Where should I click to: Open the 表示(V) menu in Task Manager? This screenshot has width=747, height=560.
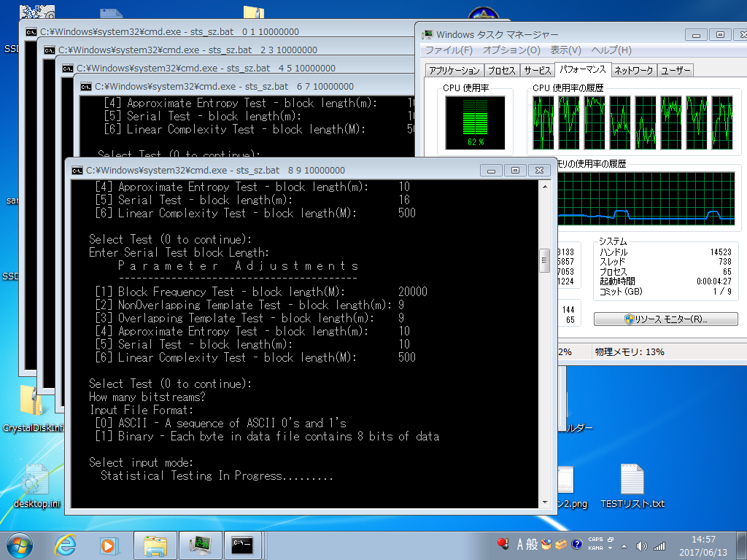565,50
